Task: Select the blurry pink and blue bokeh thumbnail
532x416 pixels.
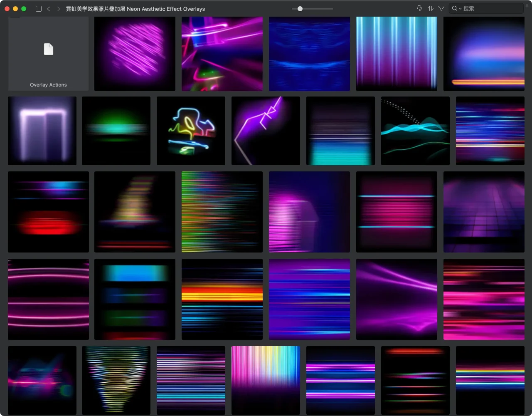Action: point(42,380)
